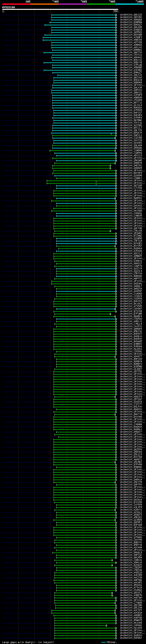Select label UniRef100_A9RNS6
This screenshot has height=644, width=146.
coord(131,45)
